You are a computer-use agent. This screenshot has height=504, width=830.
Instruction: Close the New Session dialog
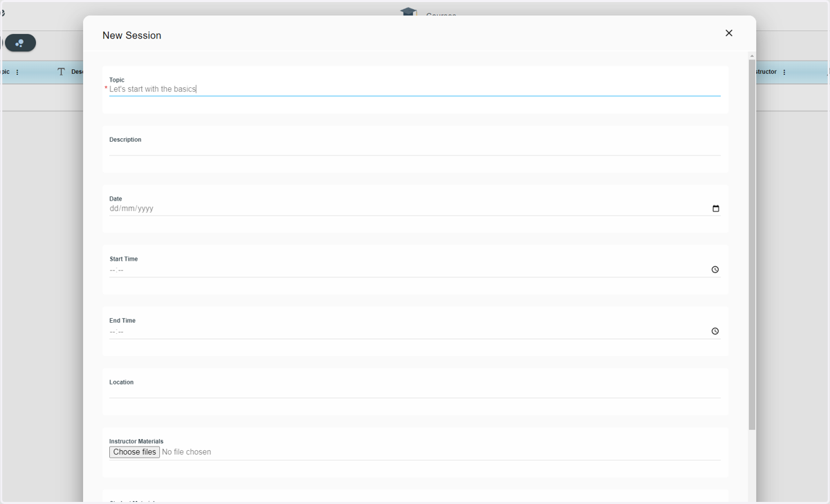[x=729, y=33]
